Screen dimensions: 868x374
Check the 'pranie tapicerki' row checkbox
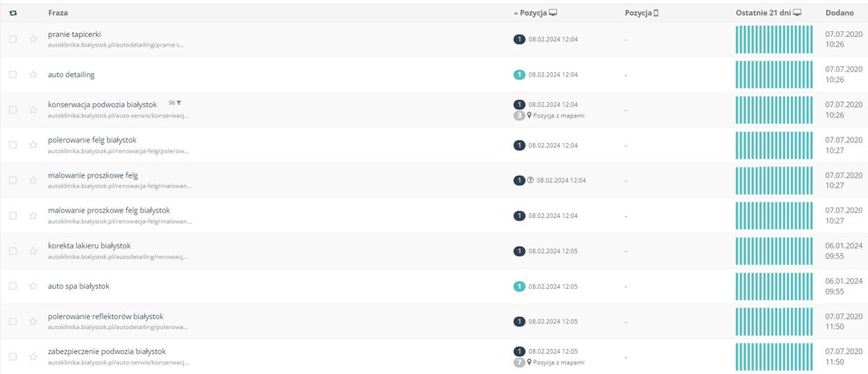click(13, 39)
